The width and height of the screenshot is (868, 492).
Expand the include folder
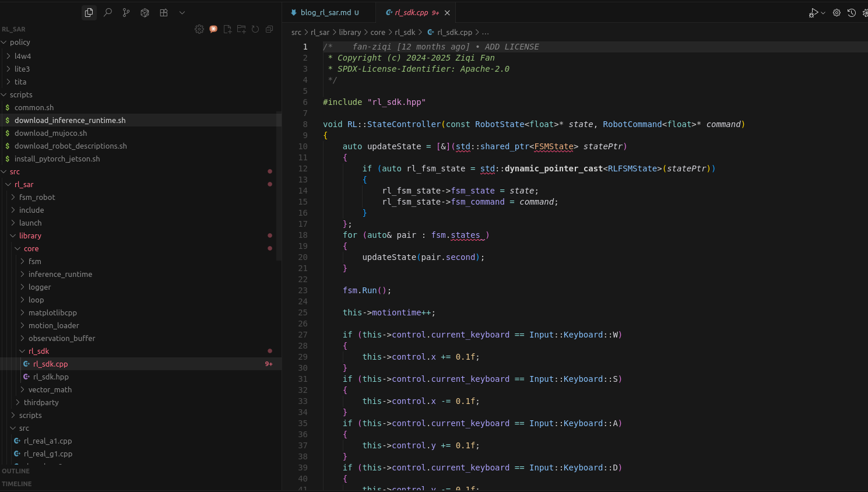(x=140, y=210)
